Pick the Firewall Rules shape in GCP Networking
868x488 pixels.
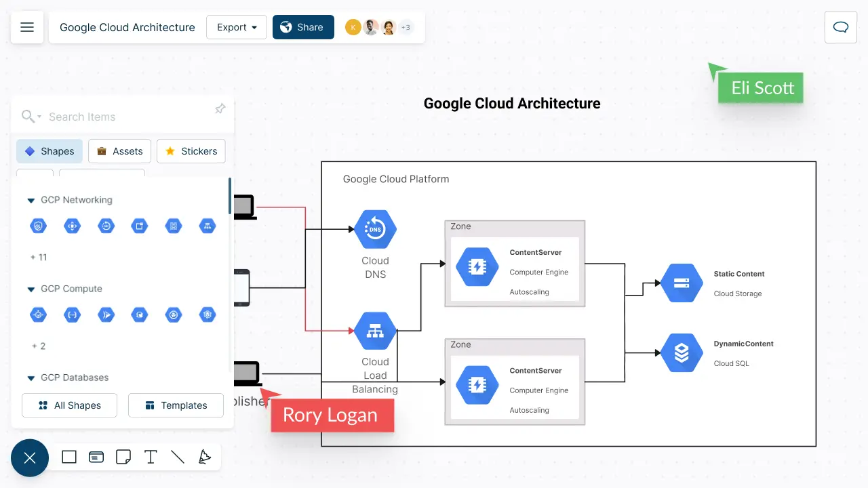pos(174,226)
